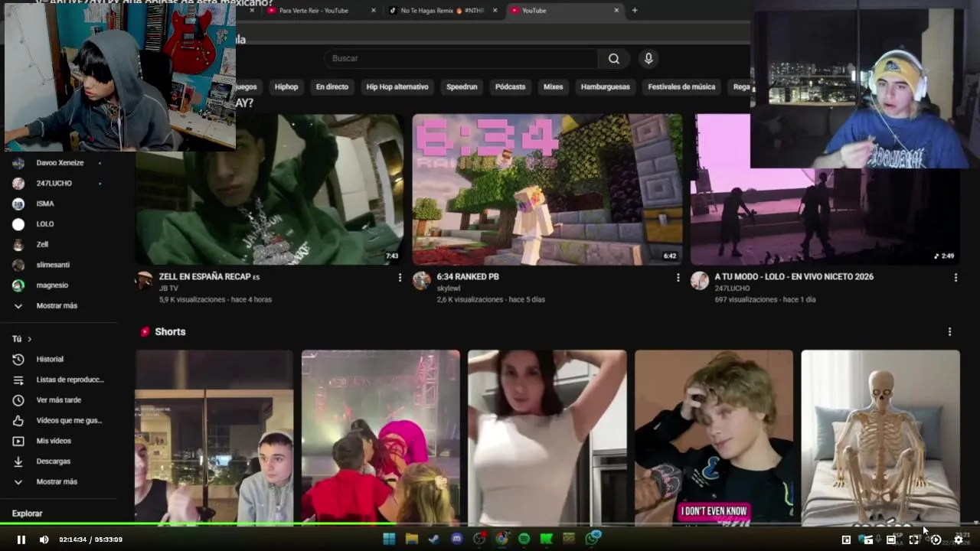The height and width of the screenshot is (551, 980).
Task: Open Steam from the taskbar
Action: pos(433,539)
